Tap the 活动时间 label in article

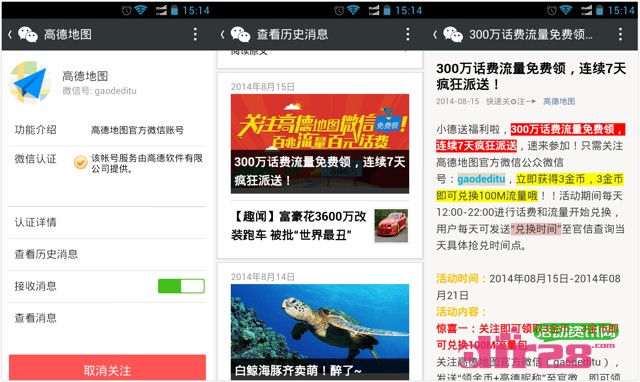(461, 279)
